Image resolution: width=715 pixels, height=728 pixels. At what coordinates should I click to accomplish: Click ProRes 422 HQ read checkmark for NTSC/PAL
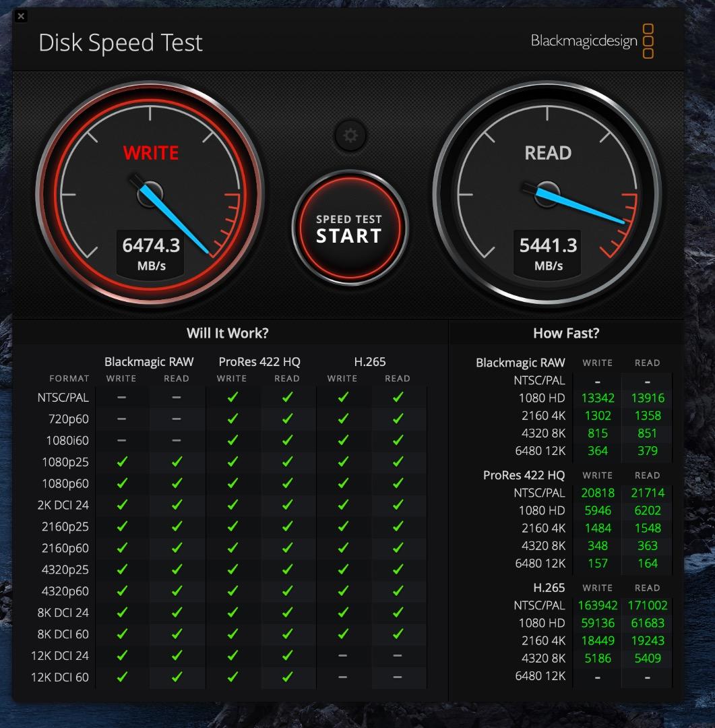(287, 397)
